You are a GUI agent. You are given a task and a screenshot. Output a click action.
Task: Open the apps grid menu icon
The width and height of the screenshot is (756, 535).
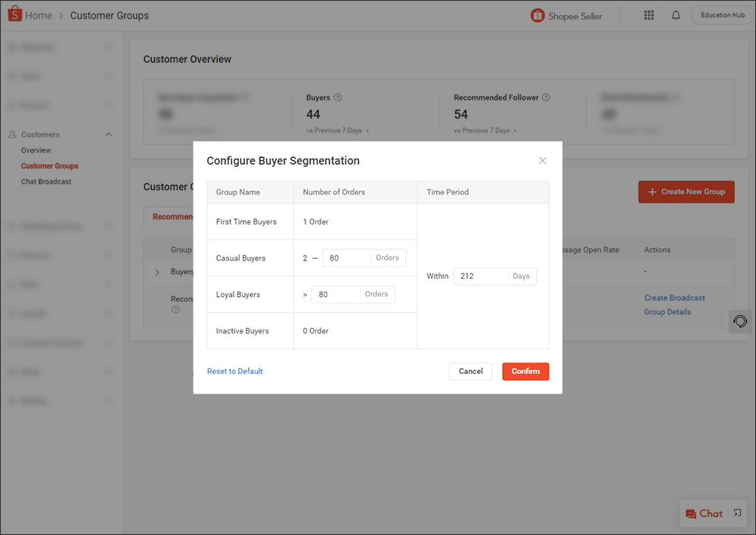pos(649,15)
